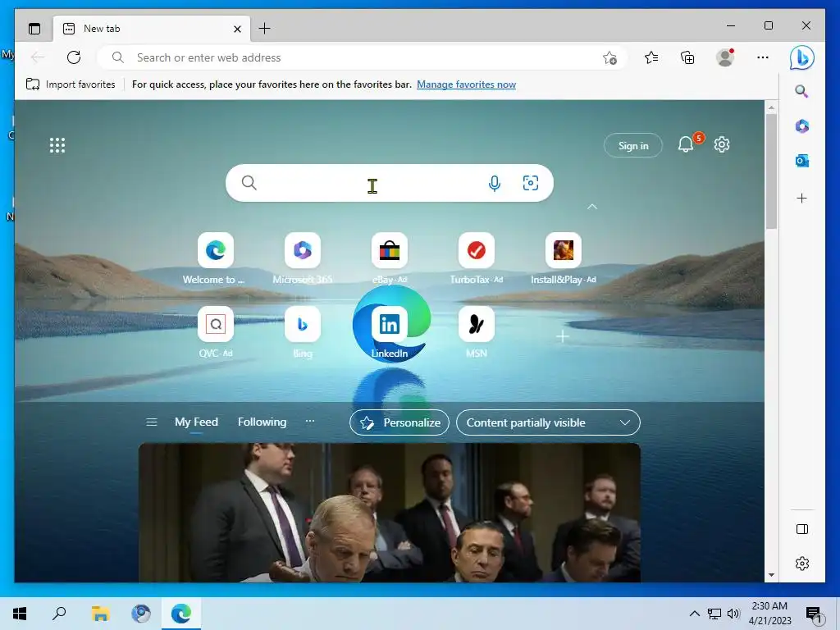The width and height of the screenshot is (840, 630).
Task: Open the sidebar Microsoft 365 icon
Action: point(802,126)
